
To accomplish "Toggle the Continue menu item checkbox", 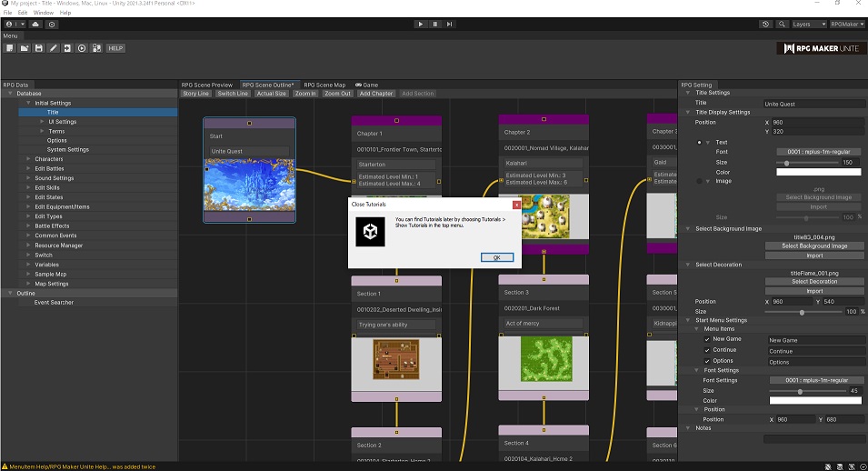I will [x=707, y=350].
